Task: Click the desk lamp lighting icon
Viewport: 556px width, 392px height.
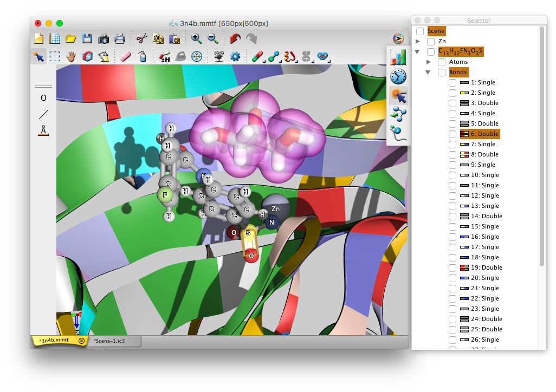Action: point(104,56)
